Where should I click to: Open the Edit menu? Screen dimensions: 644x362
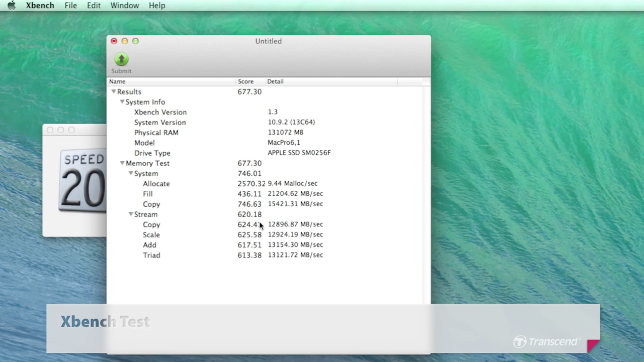(x=94, y=6)
